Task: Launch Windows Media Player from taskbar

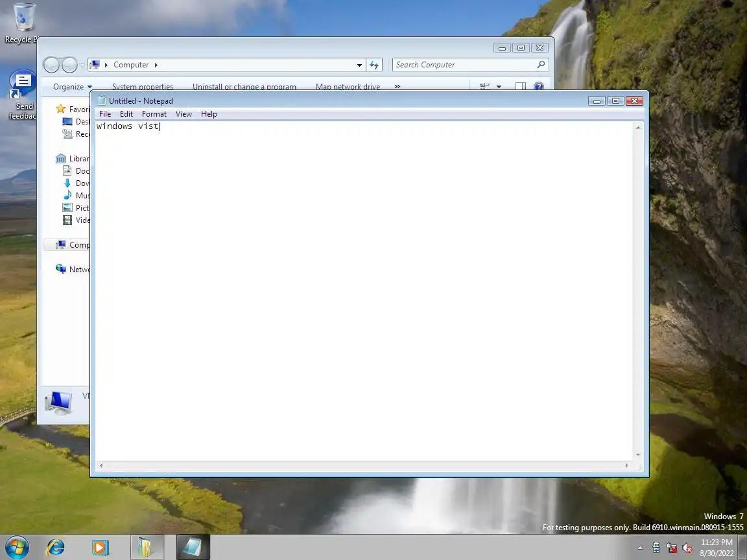Action: [x=101, y=547]
